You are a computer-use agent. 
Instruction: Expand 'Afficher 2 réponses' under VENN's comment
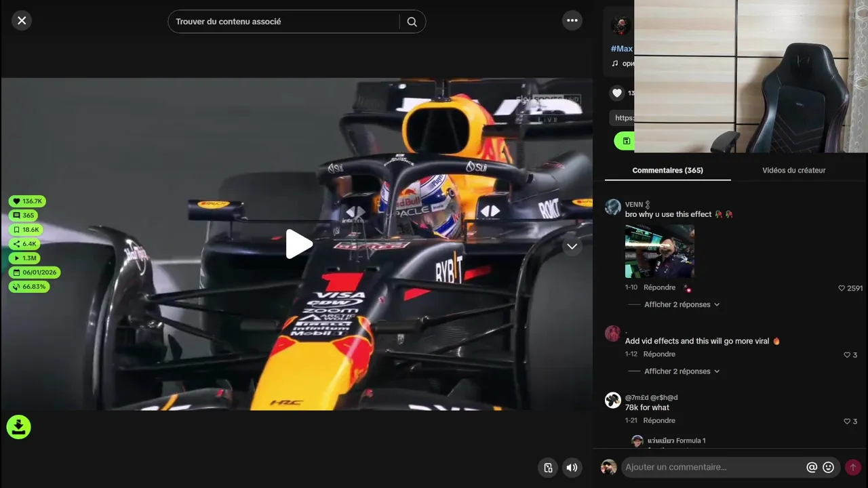click(x=682, y=304)
